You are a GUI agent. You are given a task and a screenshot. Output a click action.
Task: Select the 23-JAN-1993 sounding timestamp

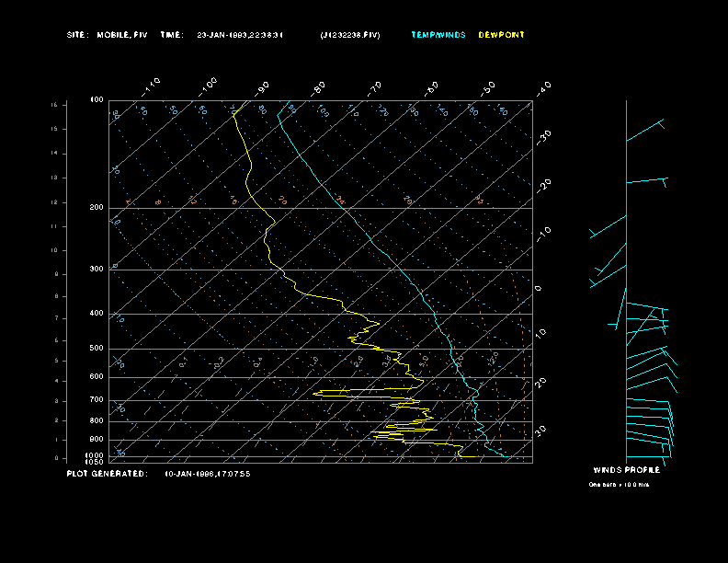pos(240,35)
